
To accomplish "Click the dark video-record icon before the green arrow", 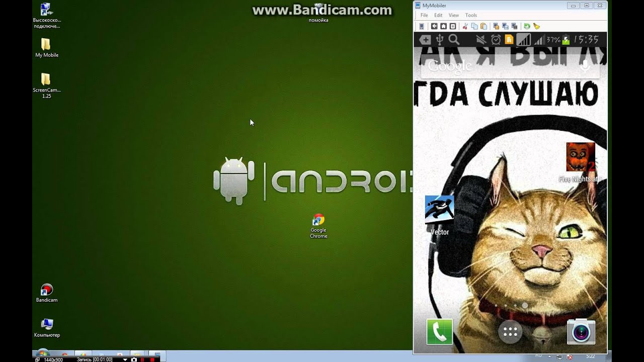I will [x=514, y=26].
